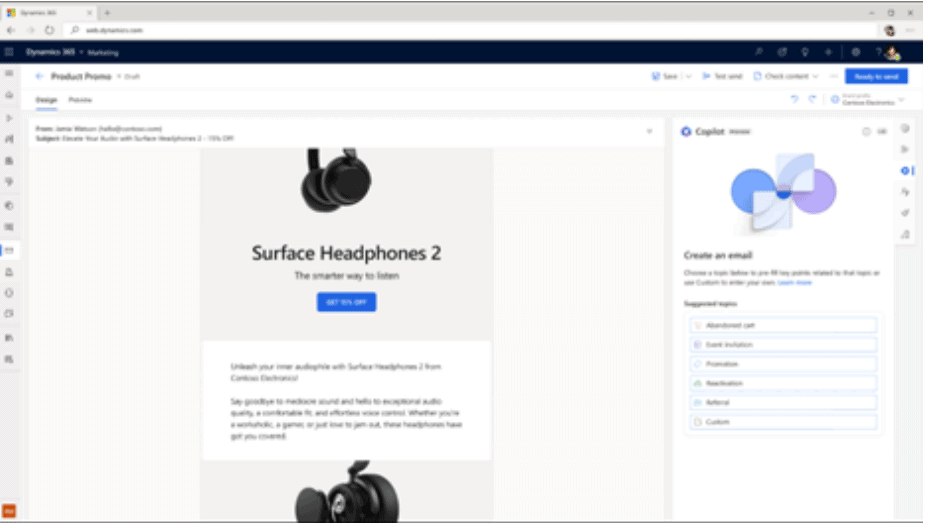Click the Learn more link in Copilot
The width and height of the screenshot is (928, 528).
(795, 283)
